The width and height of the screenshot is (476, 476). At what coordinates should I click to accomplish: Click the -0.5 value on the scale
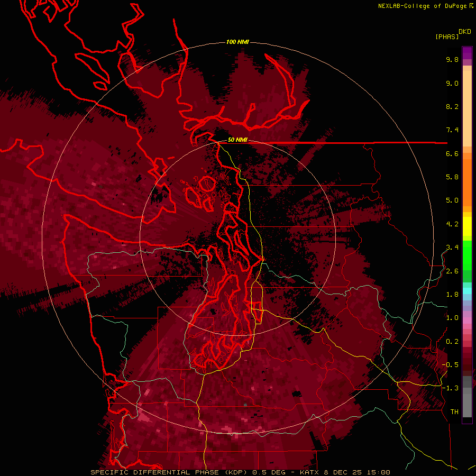(x=450, y=365)
